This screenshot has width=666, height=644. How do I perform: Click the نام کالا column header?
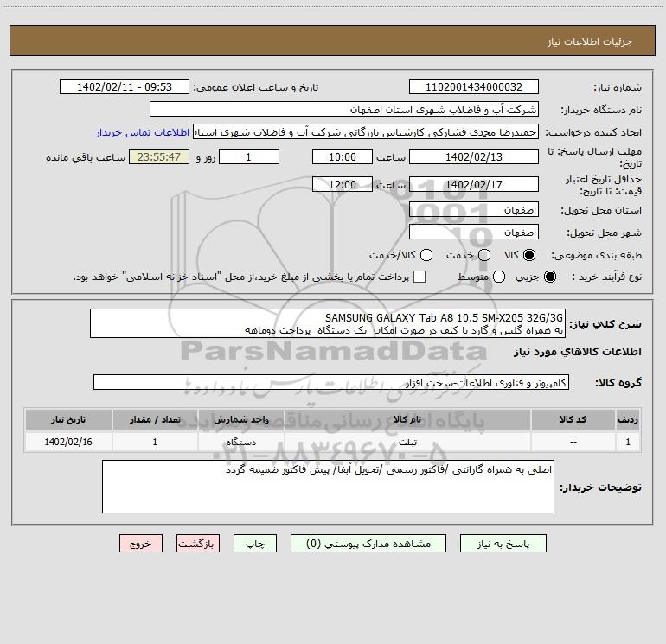tap(407, 419)
